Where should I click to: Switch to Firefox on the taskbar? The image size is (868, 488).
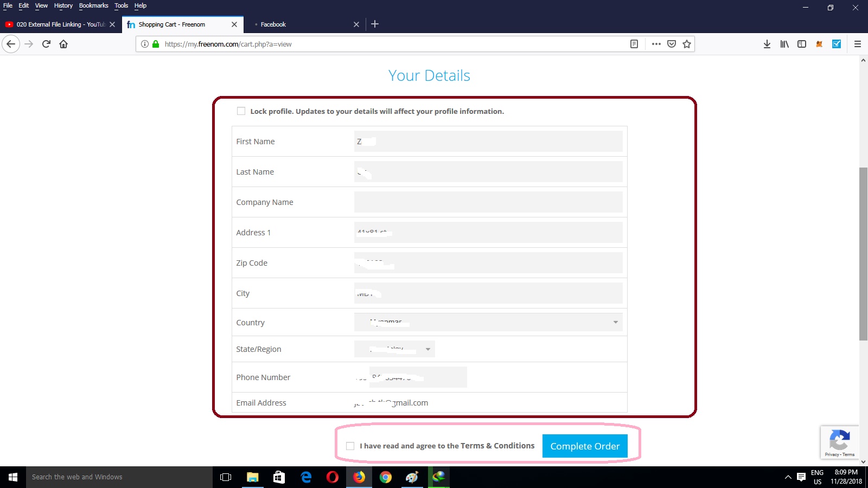click(359, 477)
